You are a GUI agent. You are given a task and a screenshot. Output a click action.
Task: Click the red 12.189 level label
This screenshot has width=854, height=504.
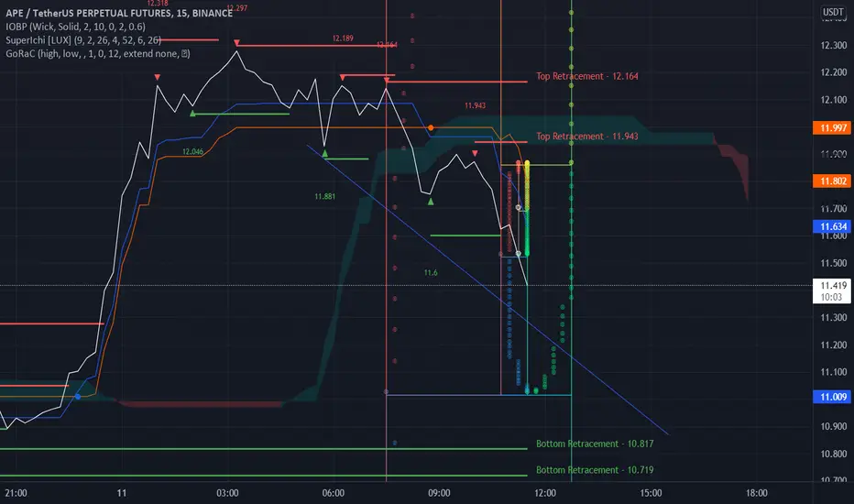[343, 38]
